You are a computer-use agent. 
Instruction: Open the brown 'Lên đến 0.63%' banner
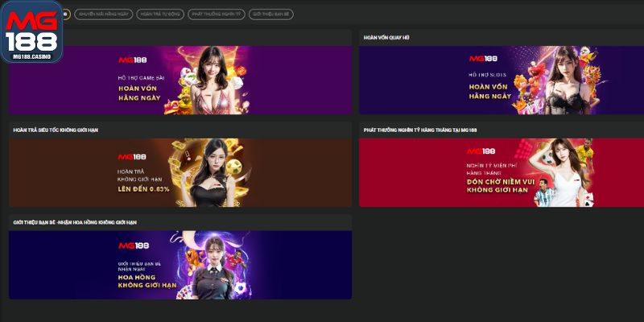[x=180, y=172]
